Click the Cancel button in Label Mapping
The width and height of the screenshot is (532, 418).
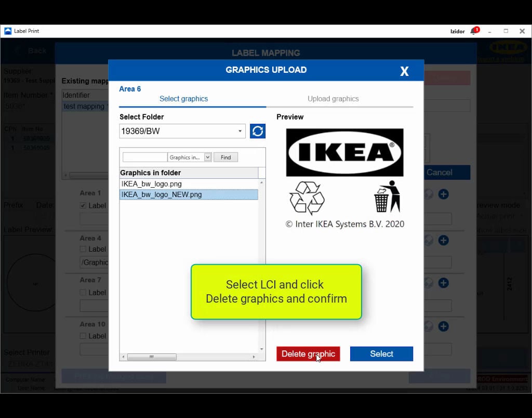tap(447, 173)
